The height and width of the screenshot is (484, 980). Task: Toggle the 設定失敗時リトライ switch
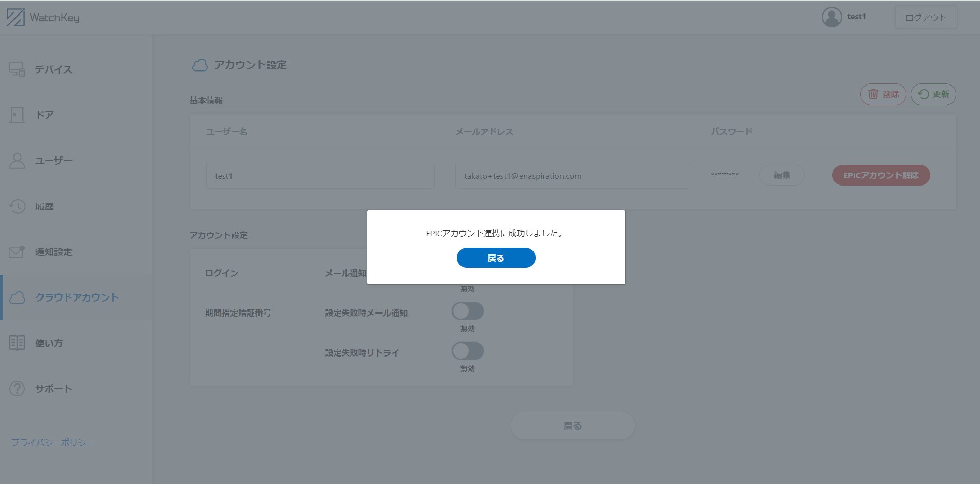[x=468, y=351]
